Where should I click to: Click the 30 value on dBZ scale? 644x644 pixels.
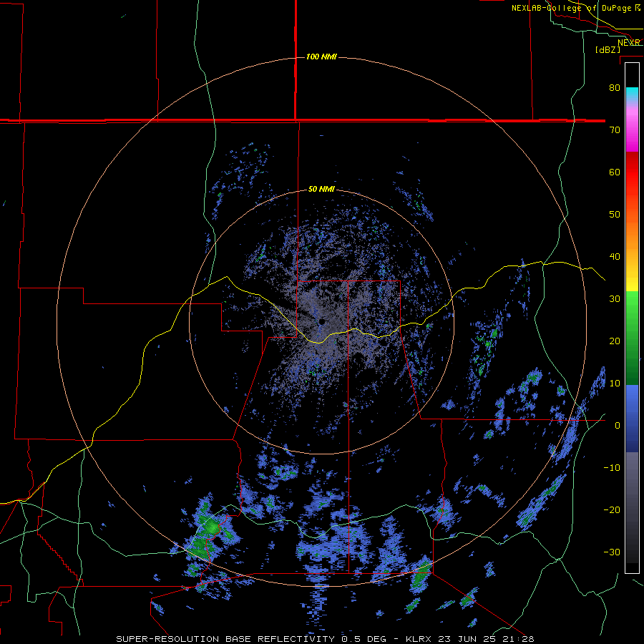615,298
